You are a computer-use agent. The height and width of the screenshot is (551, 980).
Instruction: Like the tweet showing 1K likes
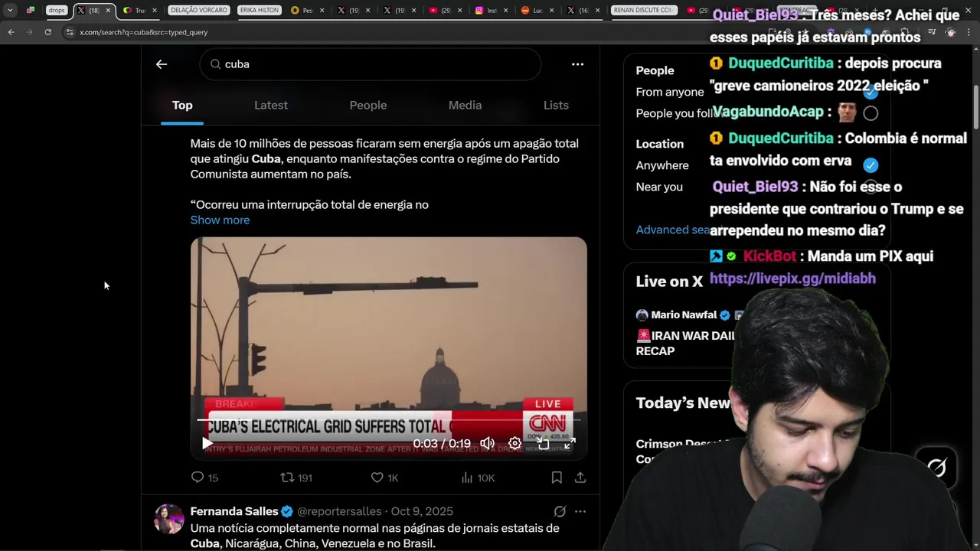384,478
